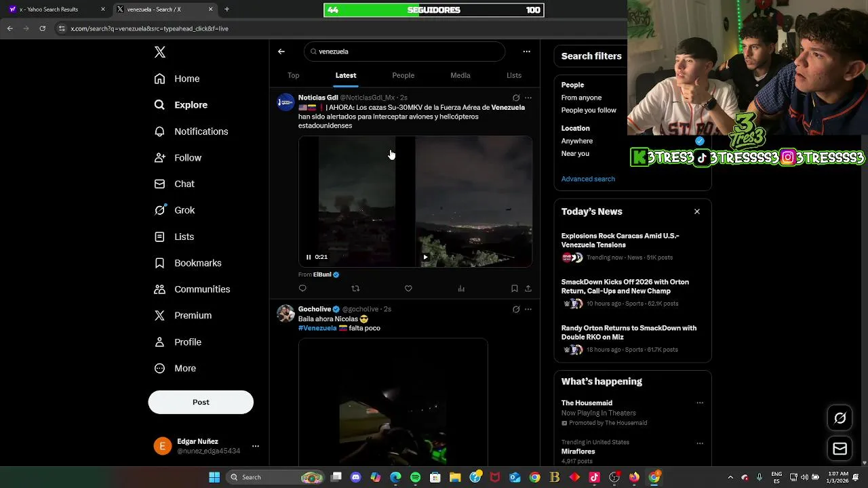Screen dimensions: 868x488
Task: Select the People you follow filter
Action: 589,110
